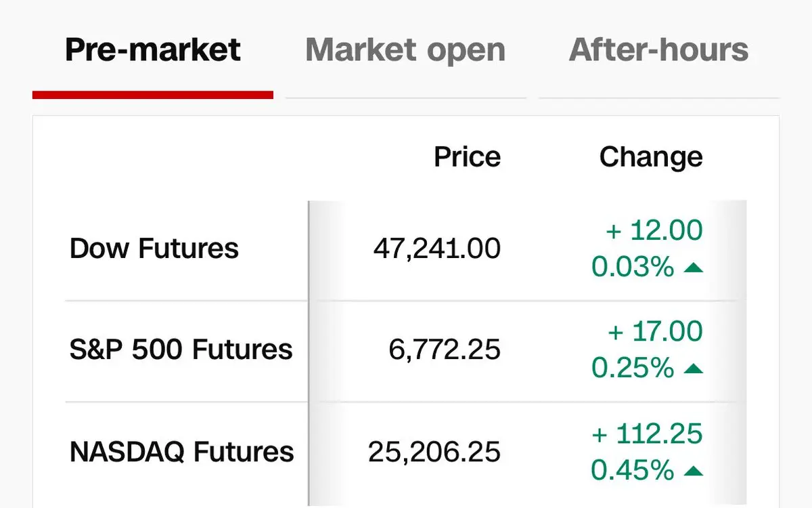The width and height of the screenshot is (812, 508).
Task: Click the green up-arrow beside NASDAQ's 0.45%
Action: click(694, 471)
